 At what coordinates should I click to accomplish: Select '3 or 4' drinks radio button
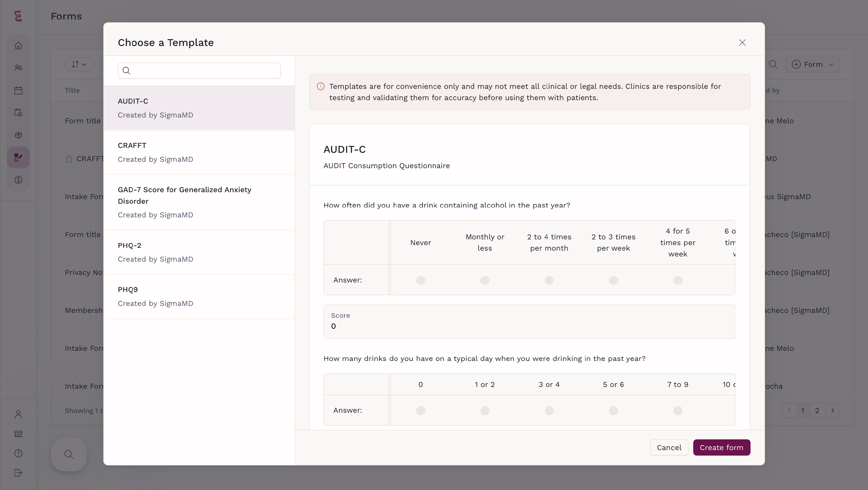point(549,410)
